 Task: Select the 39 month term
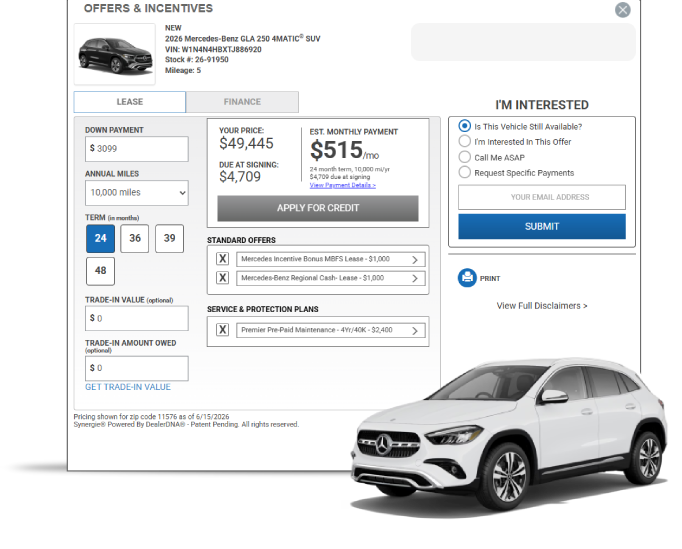[x=170, y=238]
